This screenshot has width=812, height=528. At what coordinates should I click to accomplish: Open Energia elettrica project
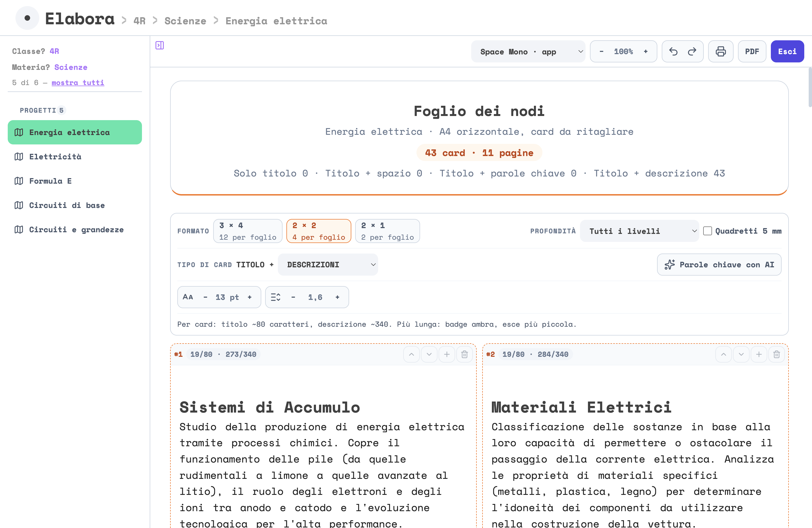(x=75, y=132)
